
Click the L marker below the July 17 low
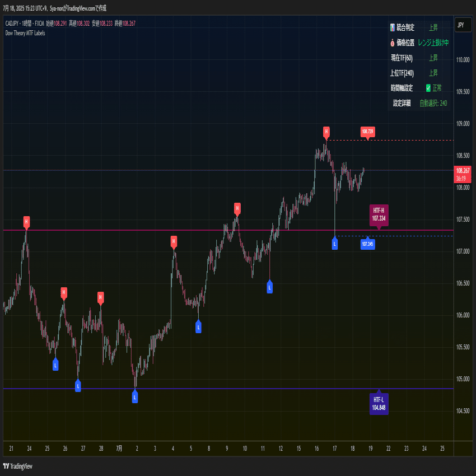click(334, 244)
